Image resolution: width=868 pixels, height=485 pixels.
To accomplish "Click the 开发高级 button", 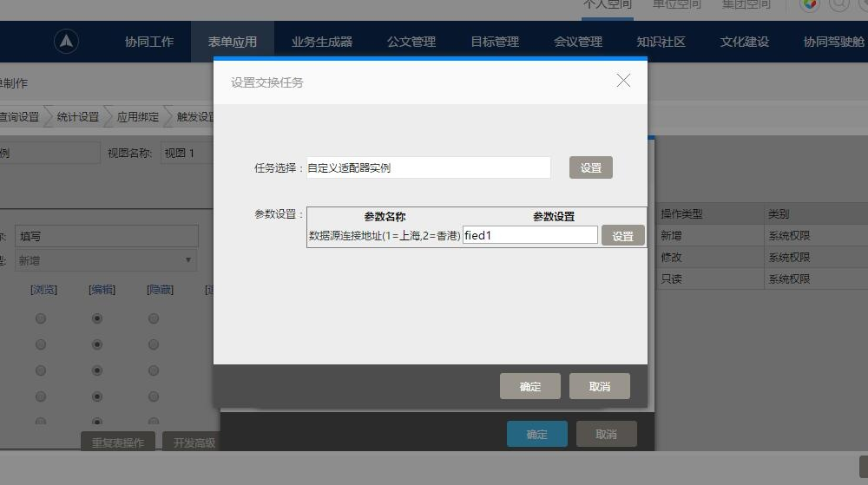I will coord(191,442).
